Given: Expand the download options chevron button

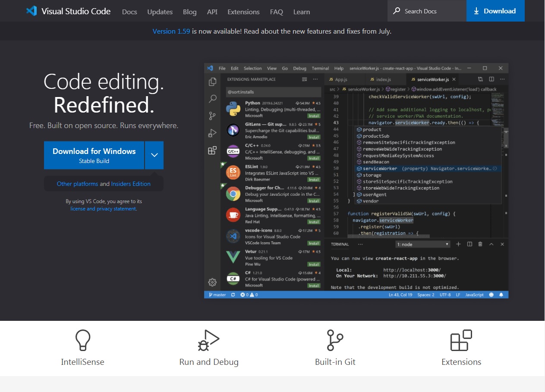Looking at the screenshot, I should point(154,155).
